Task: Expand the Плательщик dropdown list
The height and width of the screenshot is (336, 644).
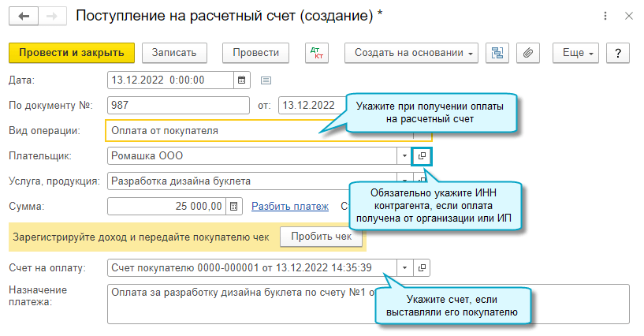Action: (x=404, y=156)
